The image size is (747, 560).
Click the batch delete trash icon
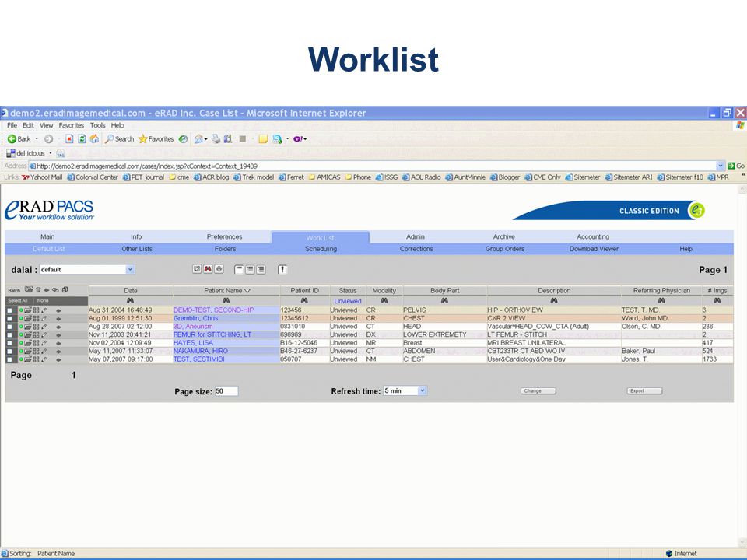pos(38,289)
